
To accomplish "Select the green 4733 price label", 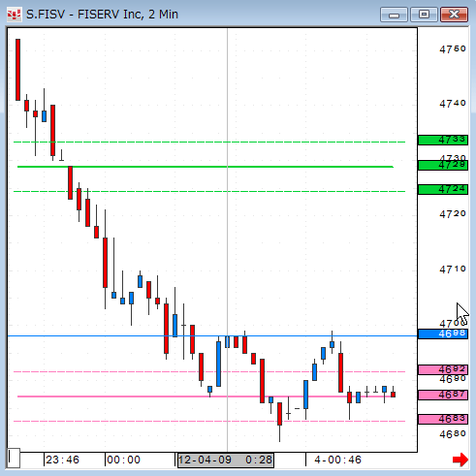I will 443,140.
